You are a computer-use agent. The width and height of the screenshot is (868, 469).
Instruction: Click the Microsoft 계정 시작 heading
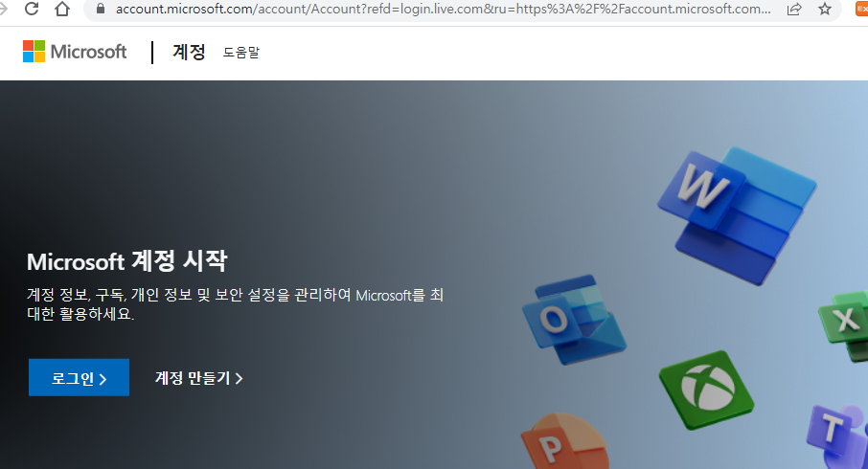coord(126,261)
